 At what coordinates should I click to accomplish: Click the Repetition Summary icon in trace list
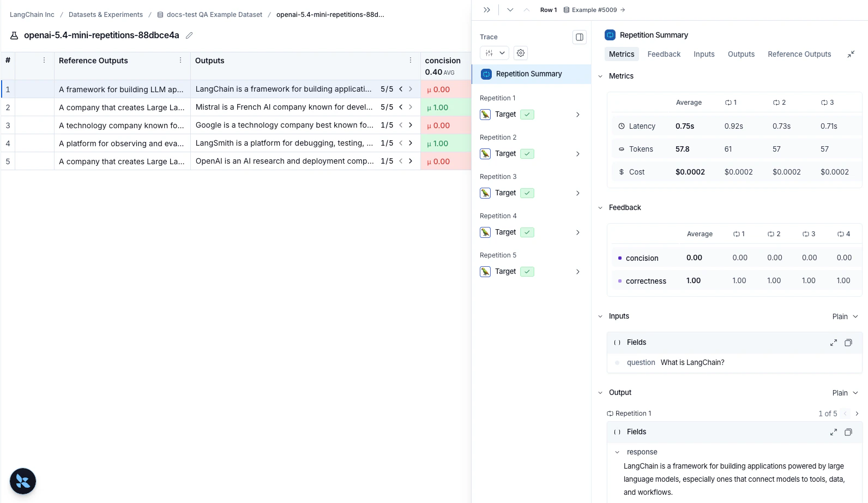[x=486, y=74]
